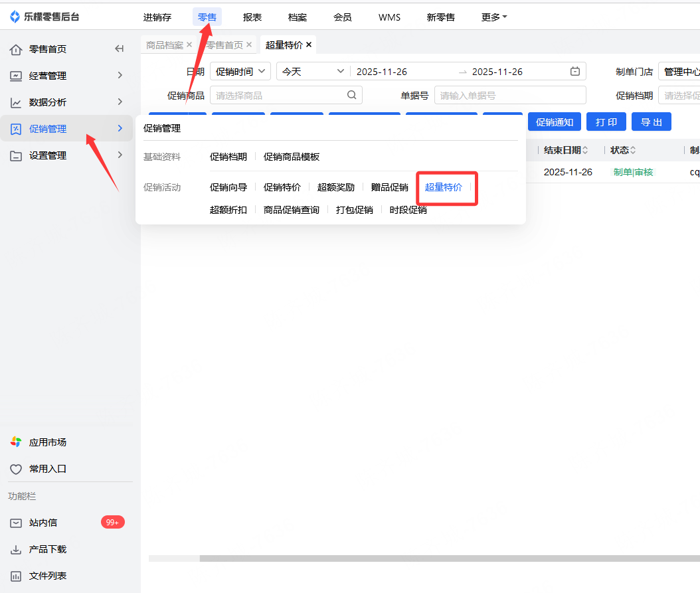The width and height of the screenshot is (700, 593).
Task: Click the 2025-11-26 end date cell
Action: (568, 173)
